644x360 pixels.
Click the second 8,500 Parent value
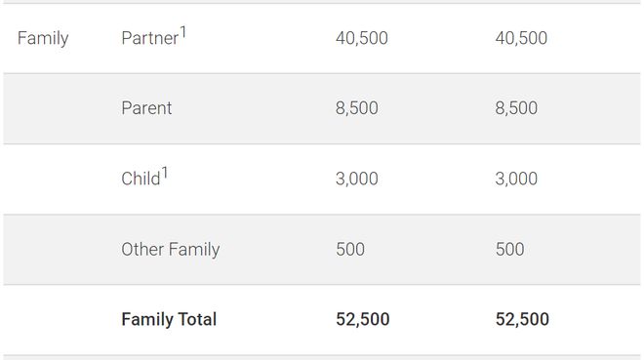tap(516, 108)
